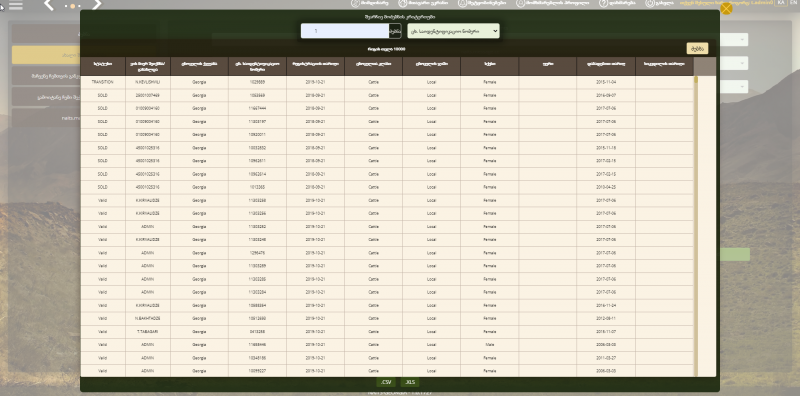Select the date cell 2012-08-11
Screen dimensions: 800x396
coord(606,318)
